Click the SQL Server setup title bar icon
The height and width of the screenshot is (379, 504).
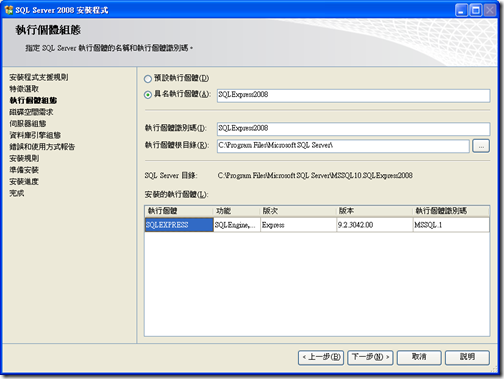click(9, 10)
